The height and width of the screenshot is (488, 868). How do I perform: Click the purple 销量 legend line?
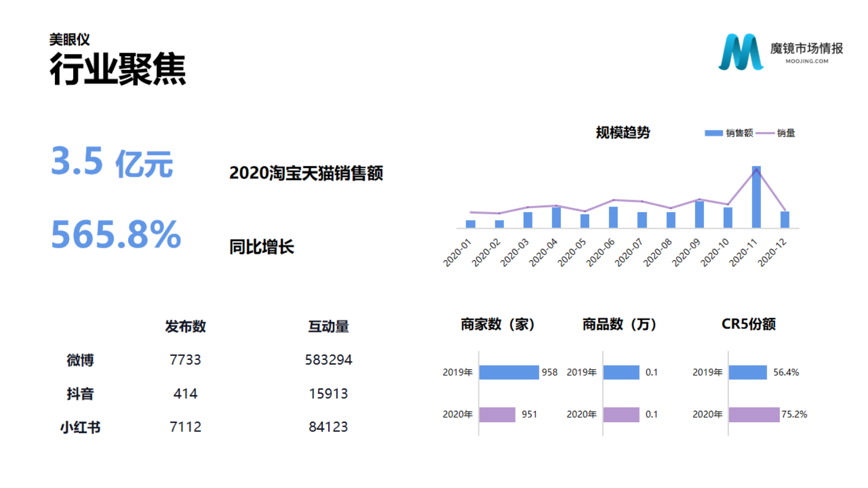click(x=765, y=133)
